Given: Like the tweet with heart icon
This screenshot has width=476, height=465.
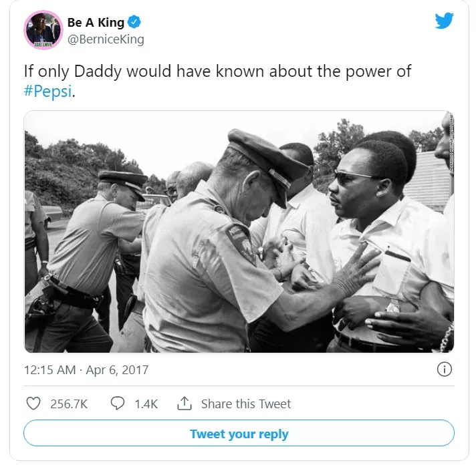Looking at the screenshot, I should pos(33,404).
